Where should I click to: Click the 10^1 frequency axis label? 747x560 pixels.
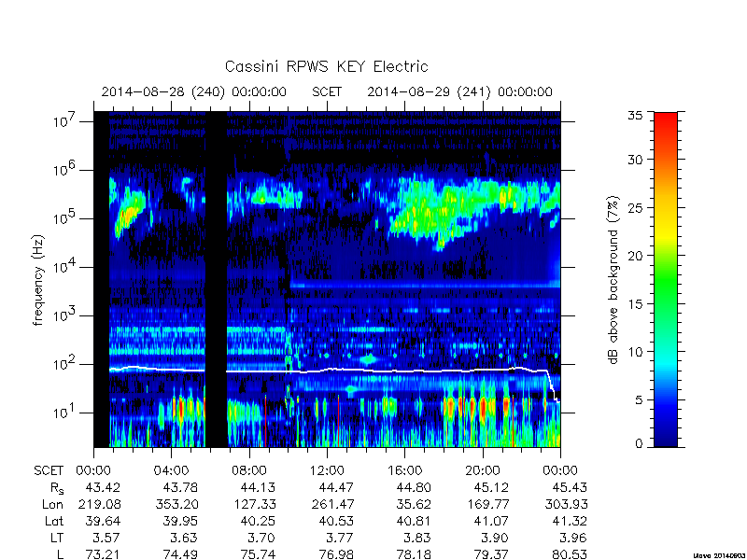coord(63,413)
